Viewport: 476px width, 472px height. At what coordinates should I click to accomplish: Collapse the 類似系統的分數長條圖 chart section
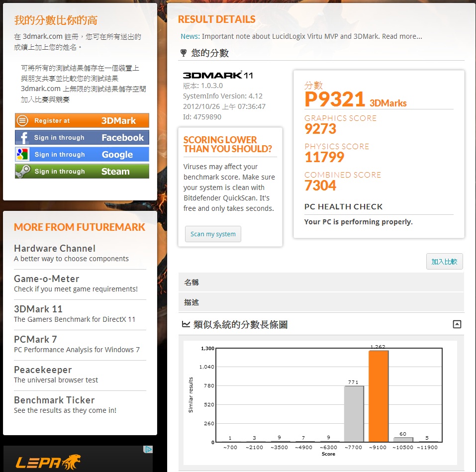[457, 324]
